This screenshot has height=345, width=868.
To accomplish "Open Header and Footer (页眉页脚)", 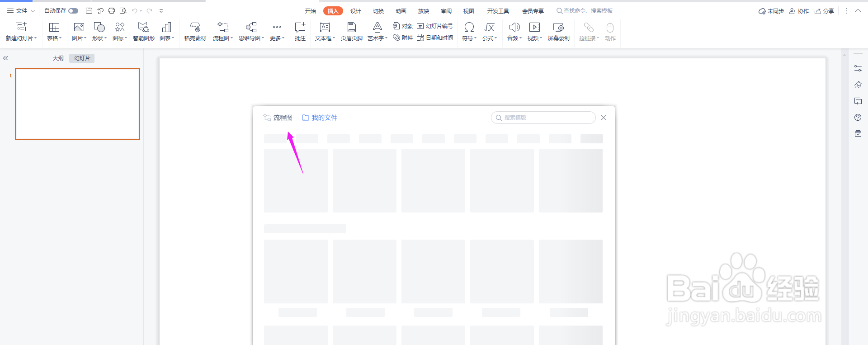I will (352, 32).
